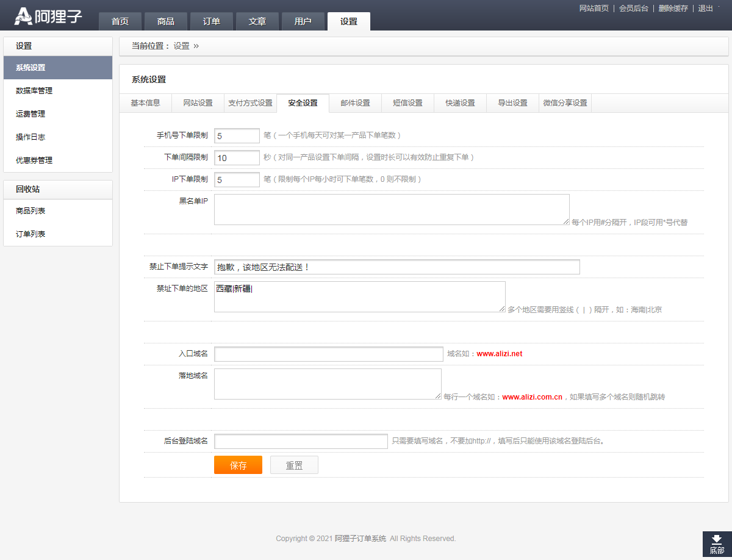Click the 删除缓存 link
The width and height of the screenshot is (732, 560).
[x=673, y=9]
